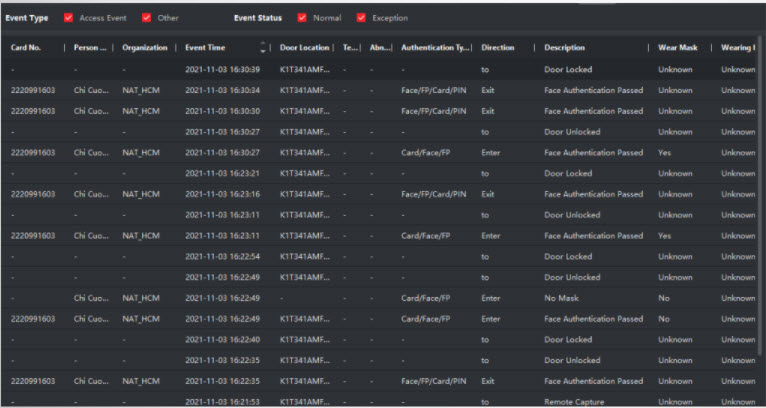Click the Organization column header
766x408 pixels.
144,48
